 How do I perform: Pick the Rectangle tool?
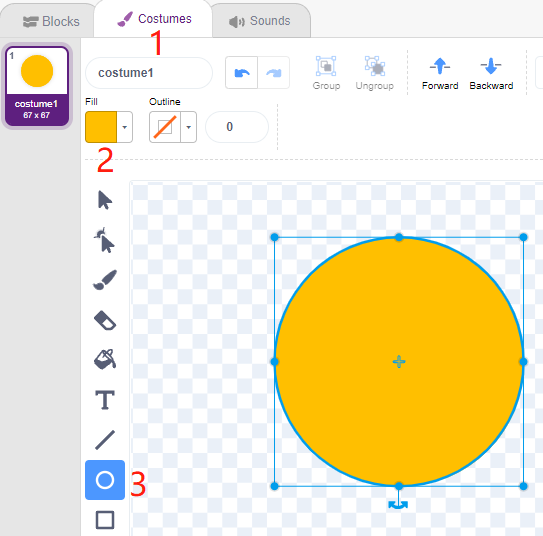click(105, 520)
